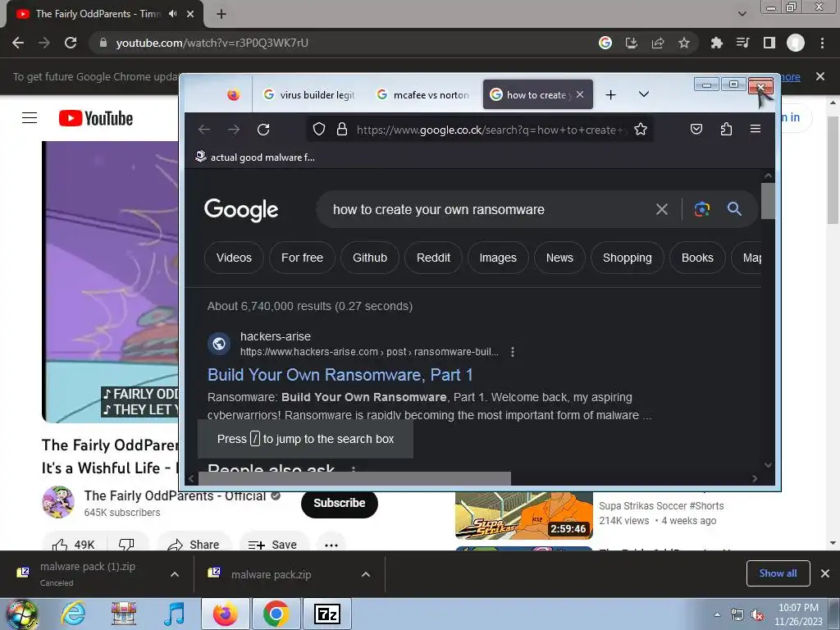Click Firefox View pinned icon
This screenshot has width=840, height=630.
point(233,95)
